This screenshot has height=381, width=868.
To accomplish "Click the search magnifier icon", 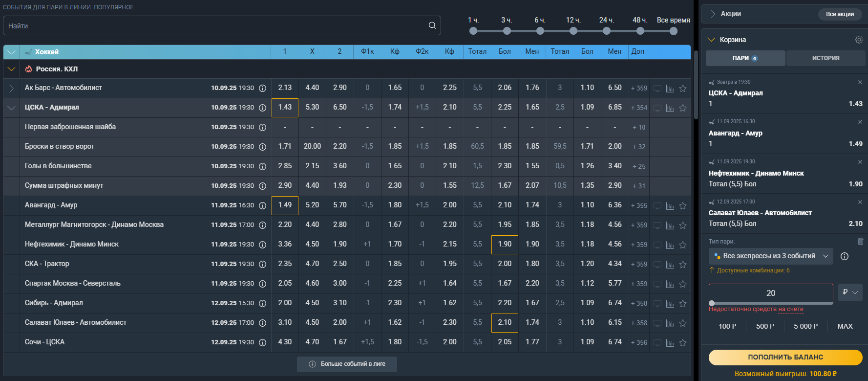I will point(432,25).
